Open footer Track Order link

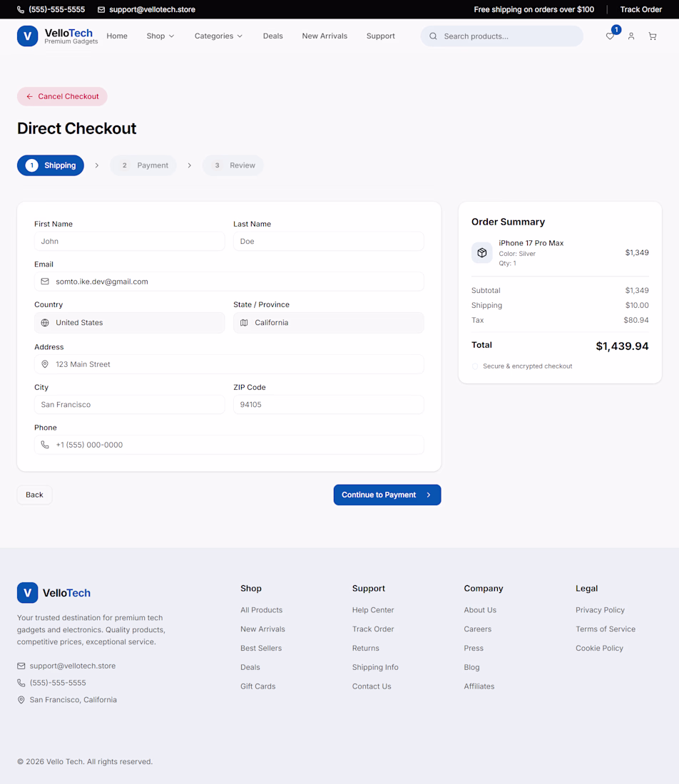click(373, 629)
